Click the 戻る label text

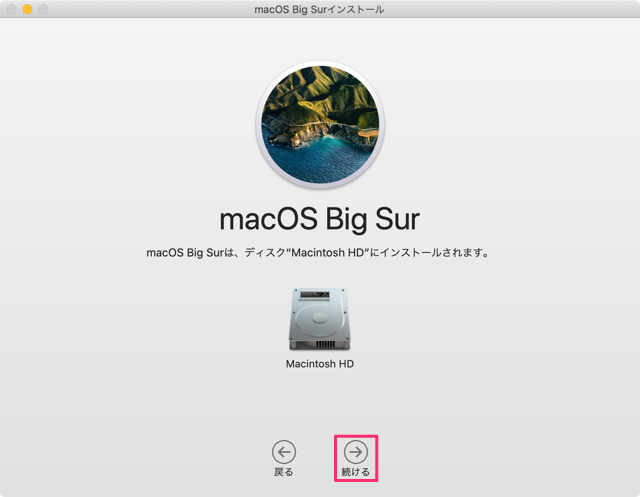pos(284,472)
